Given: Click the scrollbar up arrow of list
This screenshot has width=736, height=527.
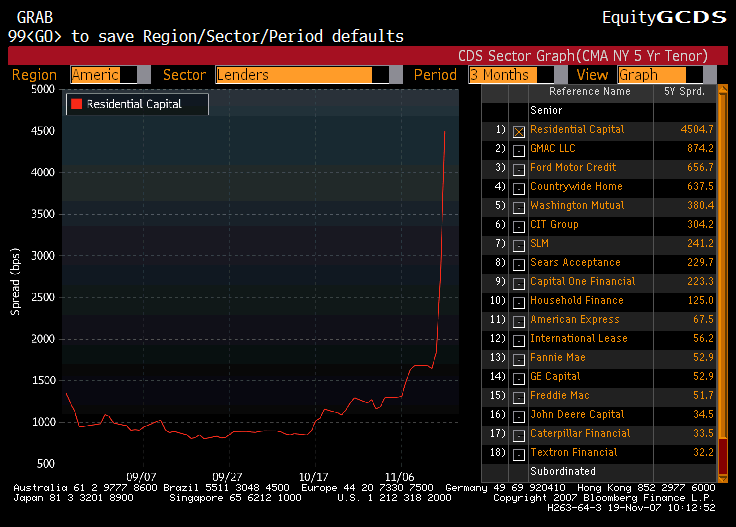Looking at the screenshot, I should [723, 89].
